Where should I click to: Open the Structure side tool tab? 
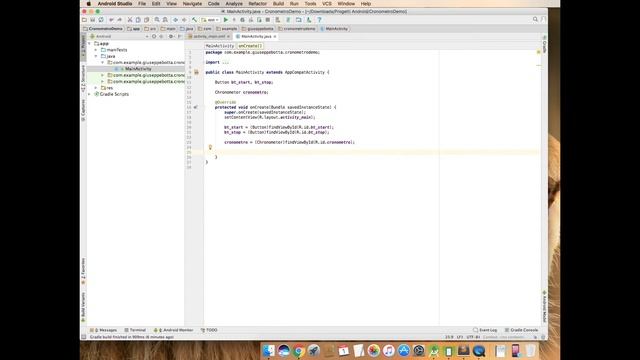point(83,78)
